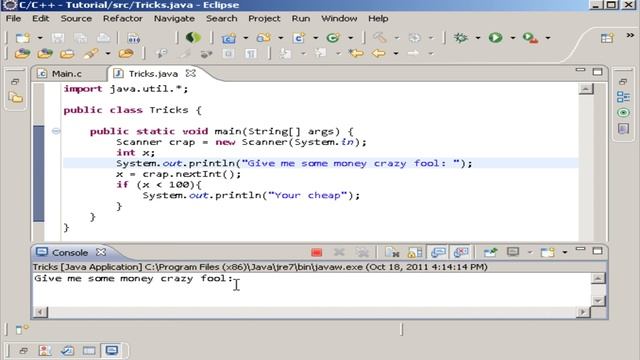Click the Run External Tools icon
The image size is (640, 360).
pos(530,38)
